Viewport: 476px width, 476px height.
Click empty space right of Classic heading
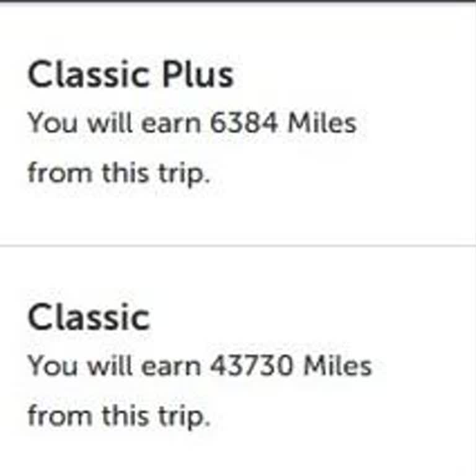tap(310, 318)
